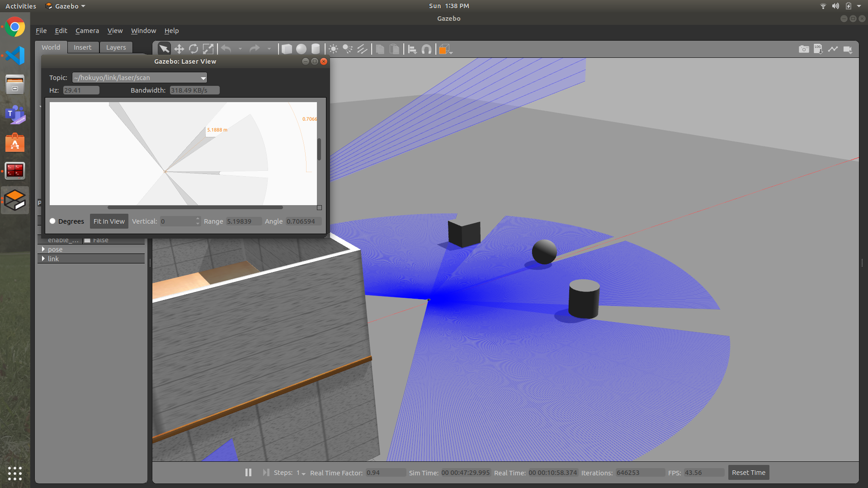
Task: Click the Range value field
Action: tap(244, 221)
